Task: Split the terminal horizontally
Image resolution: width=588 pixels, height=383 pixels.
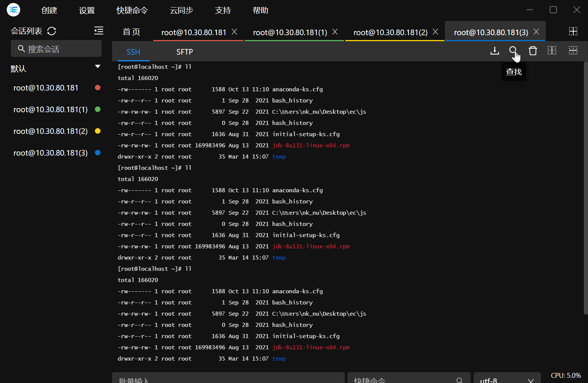Action: [x=573, y=50]
